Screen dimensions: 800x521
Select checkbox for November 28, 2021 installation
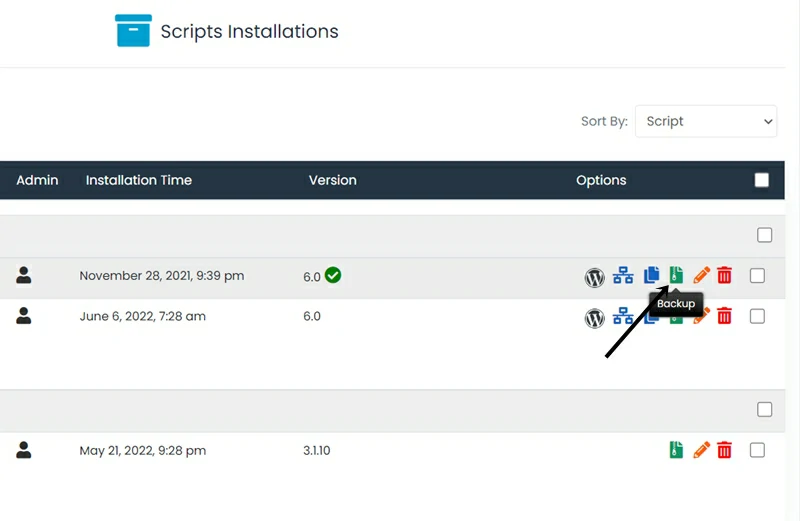(757, 276)
